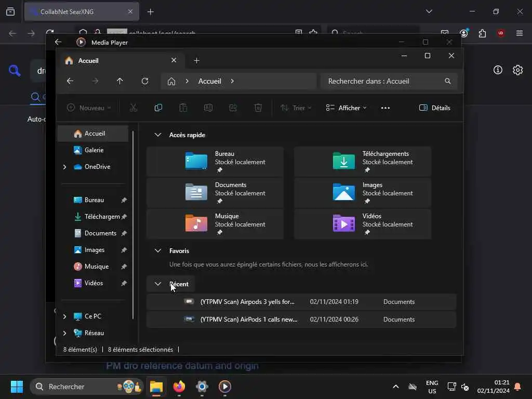532x399 pixels.
Task: Open the Musique folder tile
Action: tap(215, 224)
